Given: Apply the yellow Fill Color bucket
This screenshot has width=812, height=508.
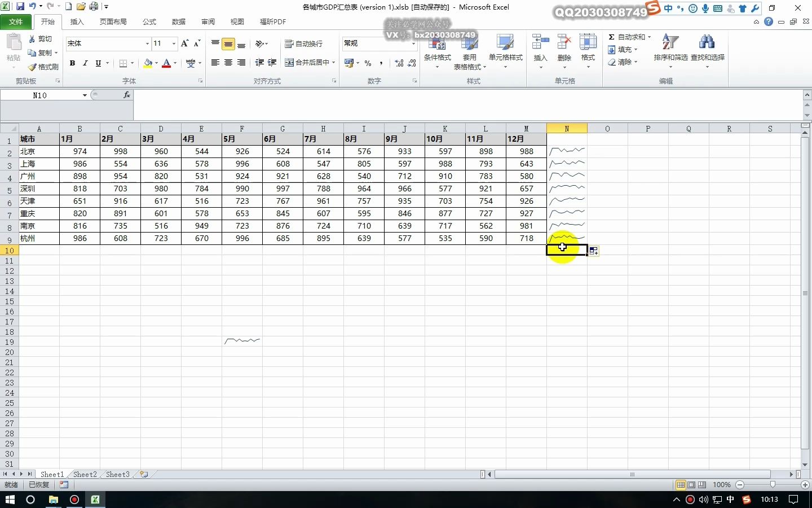Looking at the screenshot, I should (x=148, y=63).
